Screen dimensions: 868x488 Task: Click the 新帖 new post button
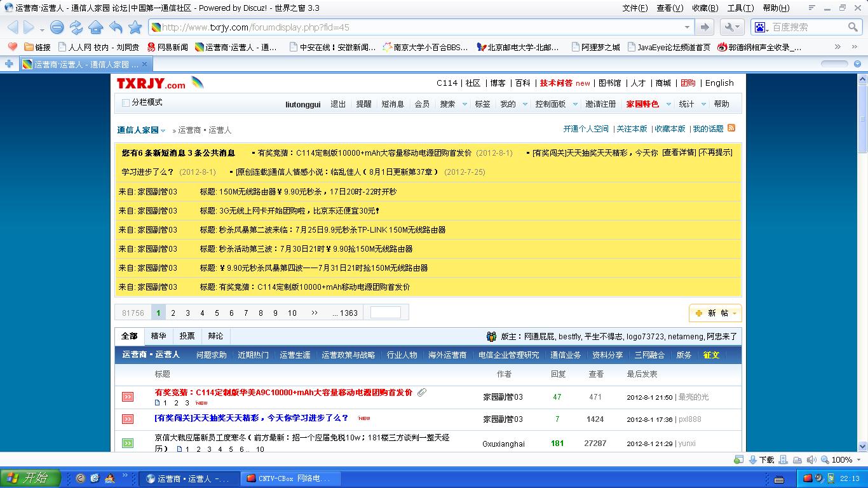[x=715, y=313]
